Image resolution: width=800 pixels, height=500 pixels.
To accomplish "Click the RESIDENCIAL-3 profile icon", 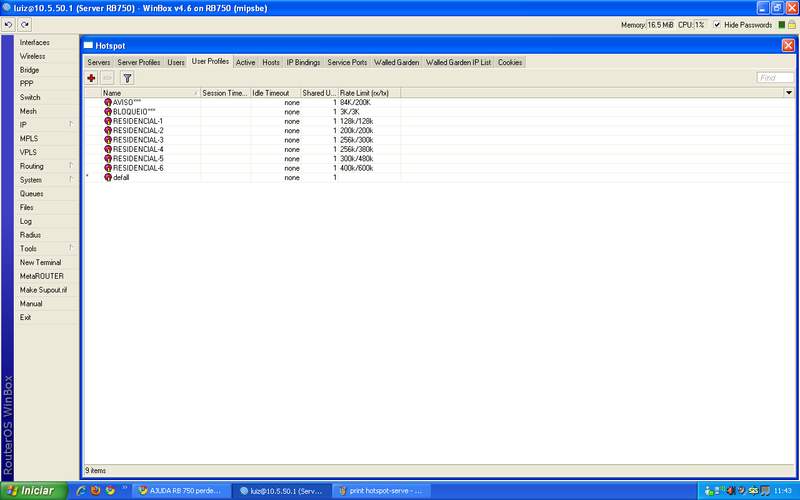I will (x=108, y=139).
